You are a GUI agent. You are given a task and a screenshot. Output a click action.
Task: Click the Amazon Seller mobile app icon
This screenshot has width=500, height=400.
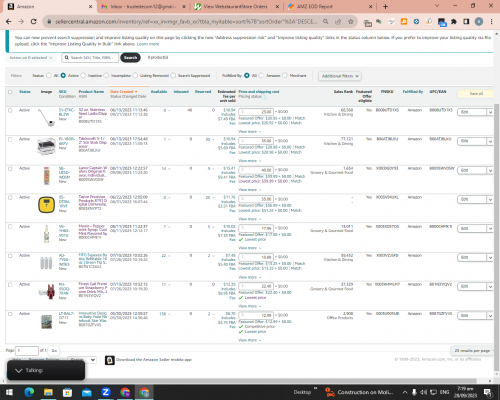pos(110,360)
